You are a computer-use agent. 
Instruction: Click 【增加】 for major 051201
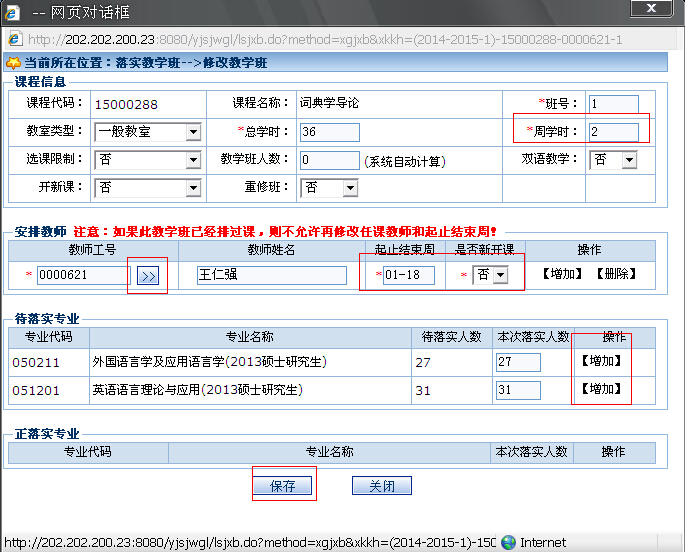click(602, 389)
